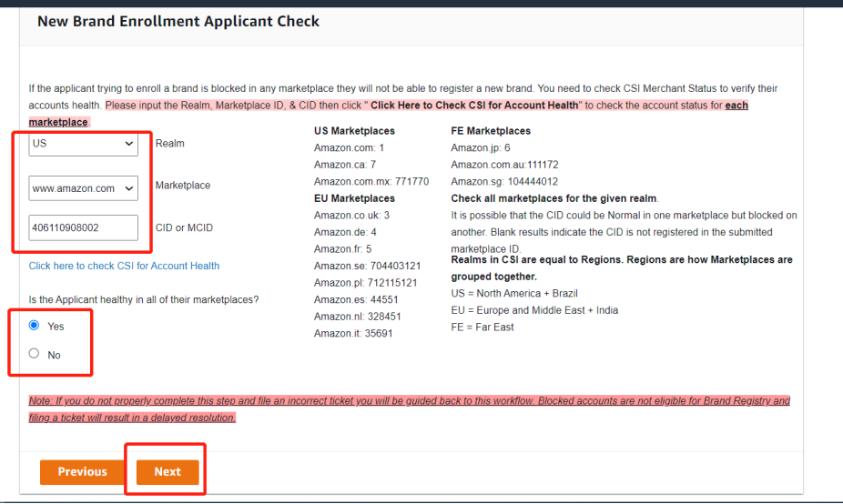Click the 'Amazon.se: 704403121' entry
Viewport: 843px width, 504px height.
(x=367, y=266)
